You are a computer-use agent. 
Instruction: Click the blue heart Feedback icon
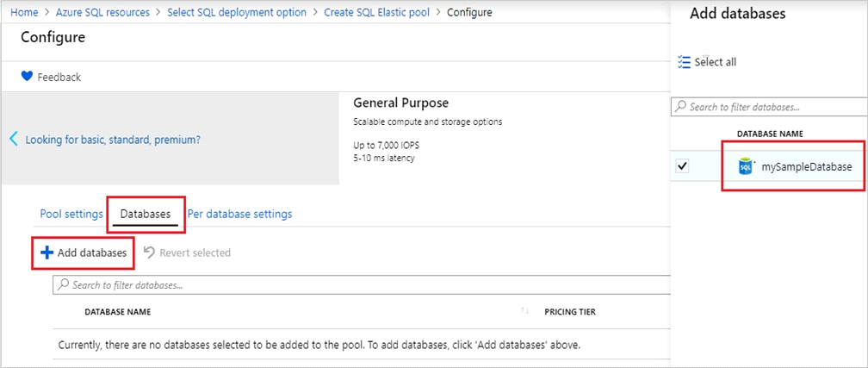point(28,77)
